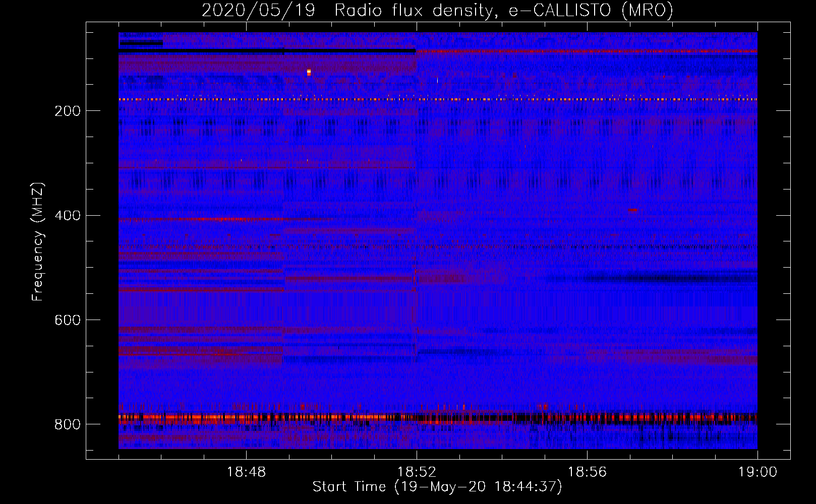Image resolution: width=816 pixels, height=504 pixels.
Task: Click the 'Start Time (19-May-20 18:44:37)' axis label
Action: pos(437,487)
